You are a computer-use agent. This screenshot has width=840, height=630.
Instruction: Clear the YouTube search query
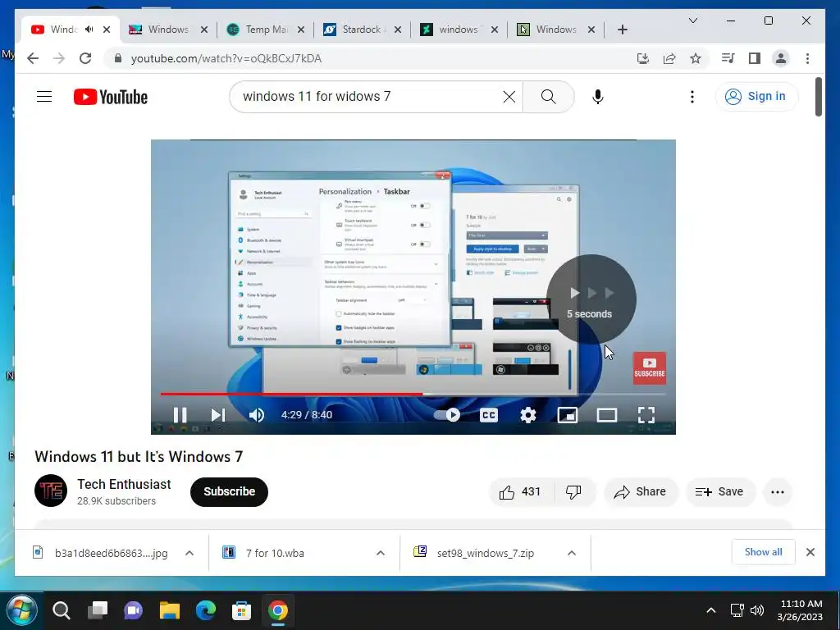(509, 97)
